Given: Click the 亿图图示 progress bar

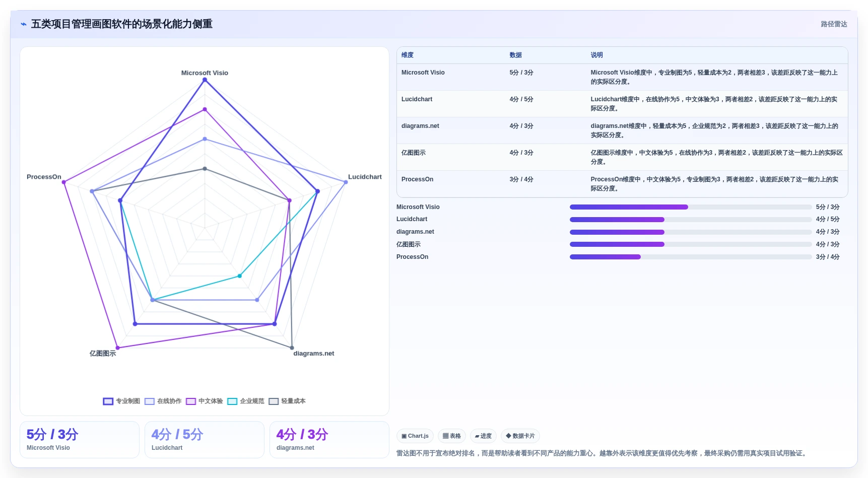Looking at the screenshot, I should point(691,244).
